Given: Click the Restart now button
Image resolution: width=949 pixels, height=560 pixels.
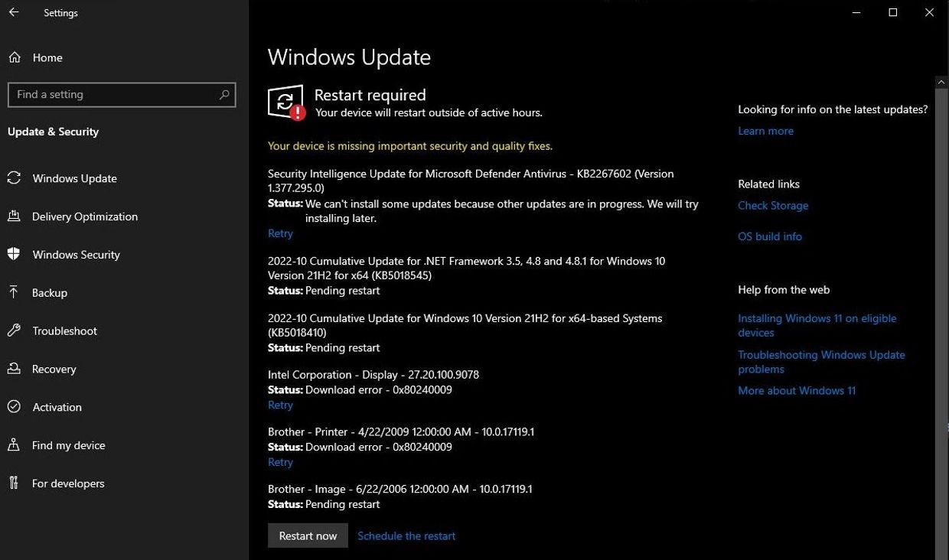Looking at the screenshot, I should pos(308,536).
